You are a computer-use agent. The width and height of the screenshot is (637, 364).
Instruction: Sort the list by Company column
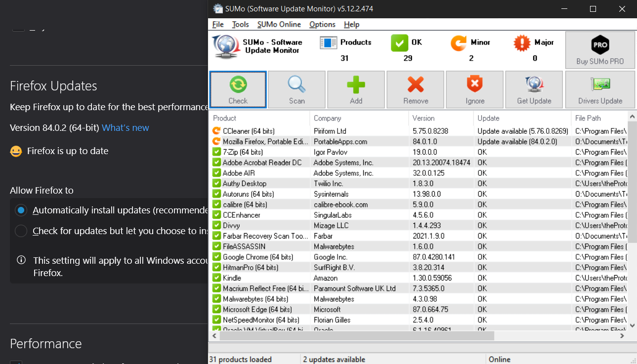359,118
